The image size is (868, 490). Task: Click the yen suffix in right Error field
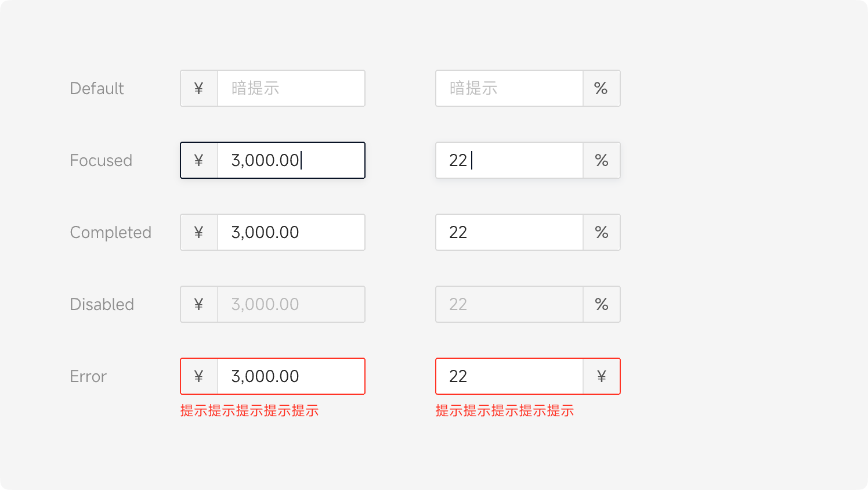pyautogui.click(x=601, y=376)
